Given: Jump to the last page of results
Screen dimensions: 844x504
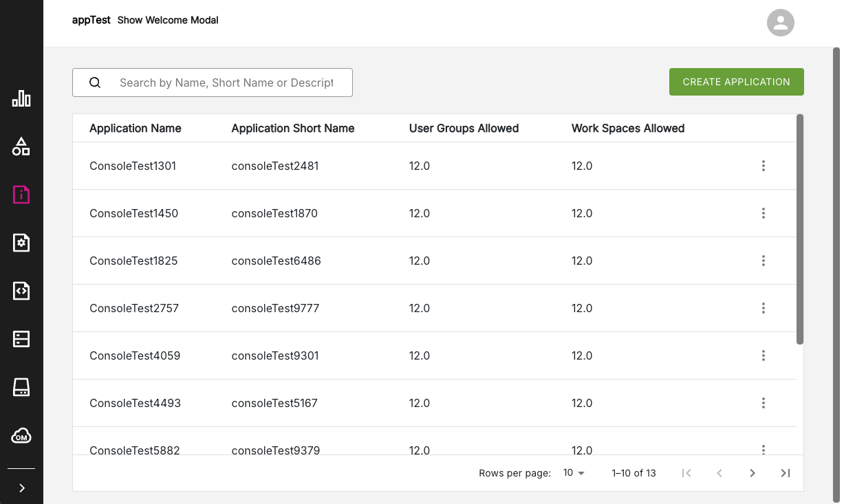Looking at the screenshot, I should click(785, 473).
